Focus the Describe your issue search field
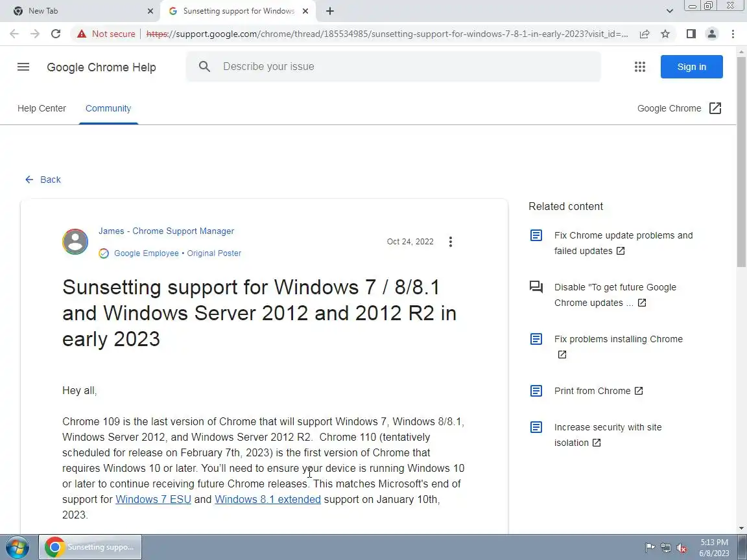 (x=393, y=67)
